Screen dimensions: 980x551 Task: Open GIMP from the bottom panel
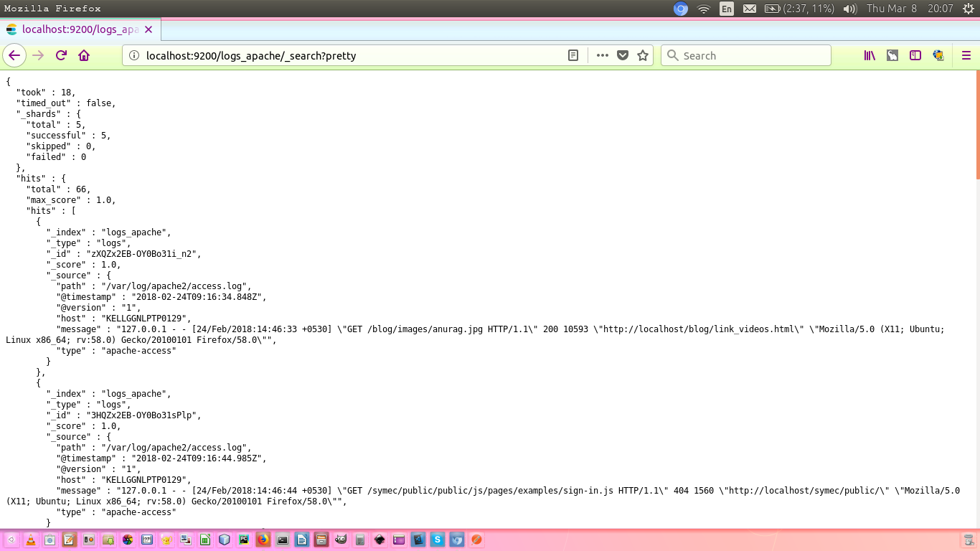[341, 540]
